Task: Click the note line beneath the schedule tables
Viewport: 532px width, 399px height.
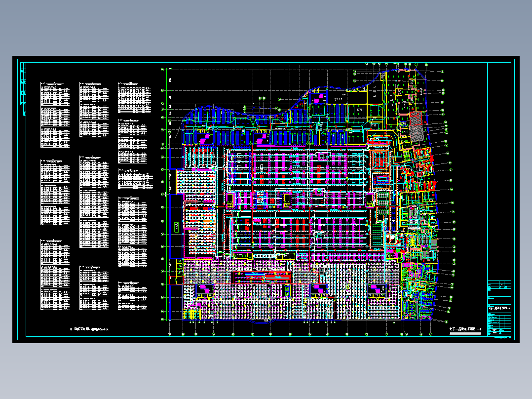Action: pyautogui.click(x=90, y=329)
